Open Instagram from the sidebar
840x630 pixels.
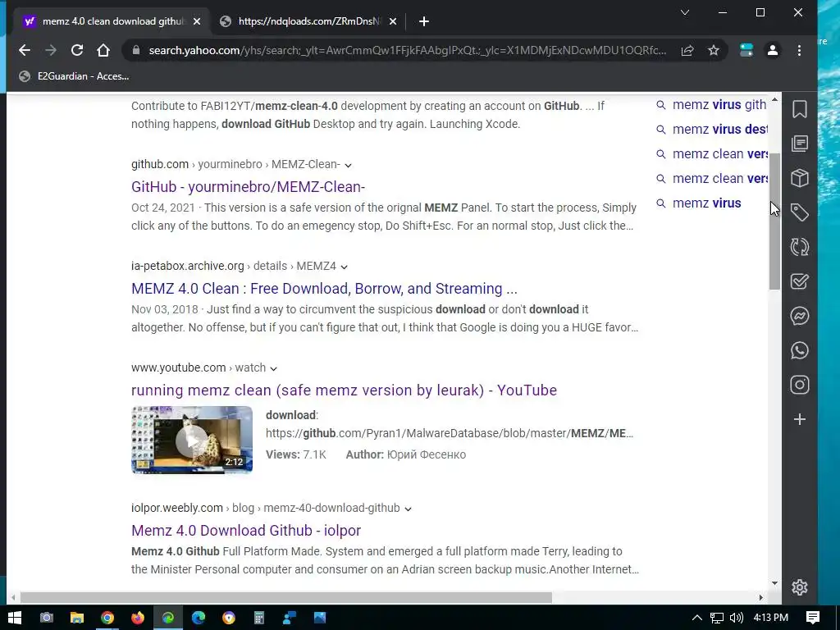(x=799, y=385)
